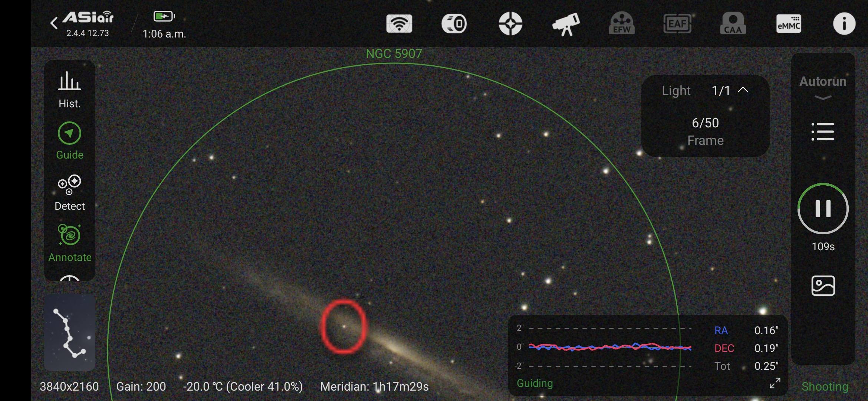Click the Meridian countdown text

tap(374, 387)
